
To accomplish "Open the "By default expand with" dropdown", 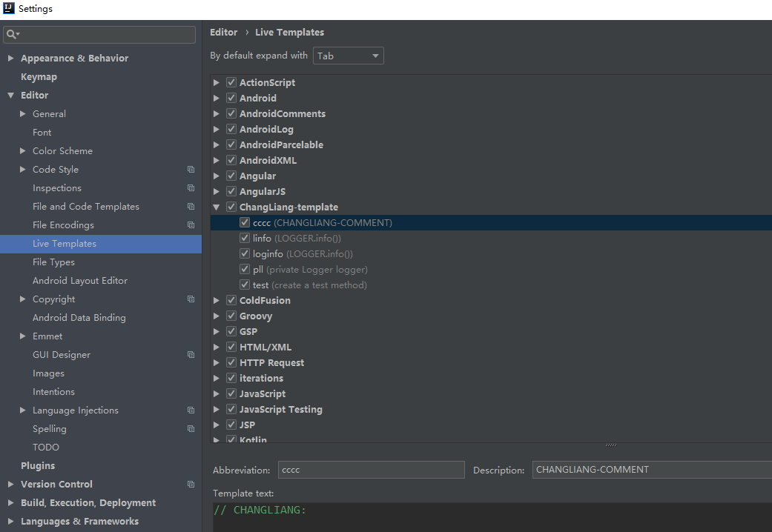I will pyautogui.click(x=349, y=56).
